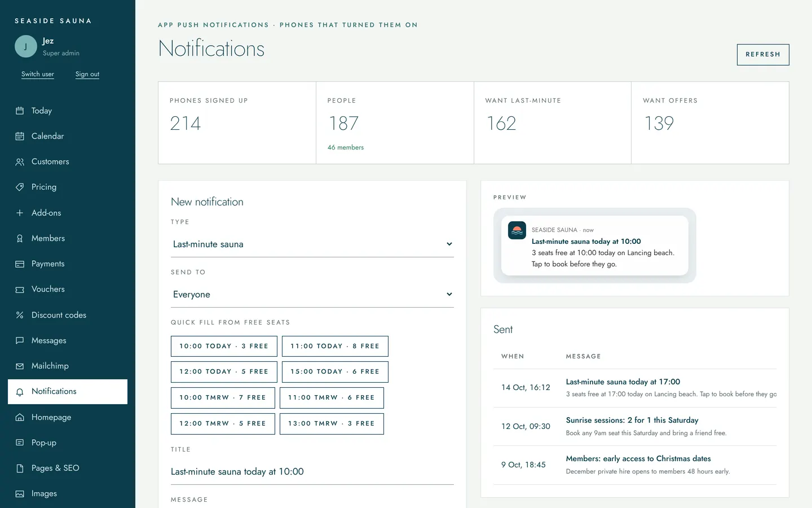The width and height of the screenshot is (812, 508).
Task: Click the '14 Oct, 16:12' sent row
Action: [x=635, y=388]
